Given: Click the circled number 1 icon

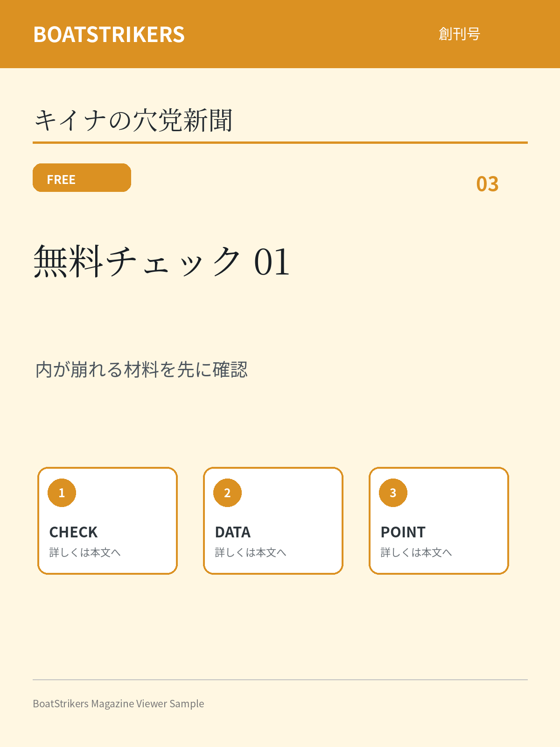Looking at the screenshot, I should [x=62, y=493].
